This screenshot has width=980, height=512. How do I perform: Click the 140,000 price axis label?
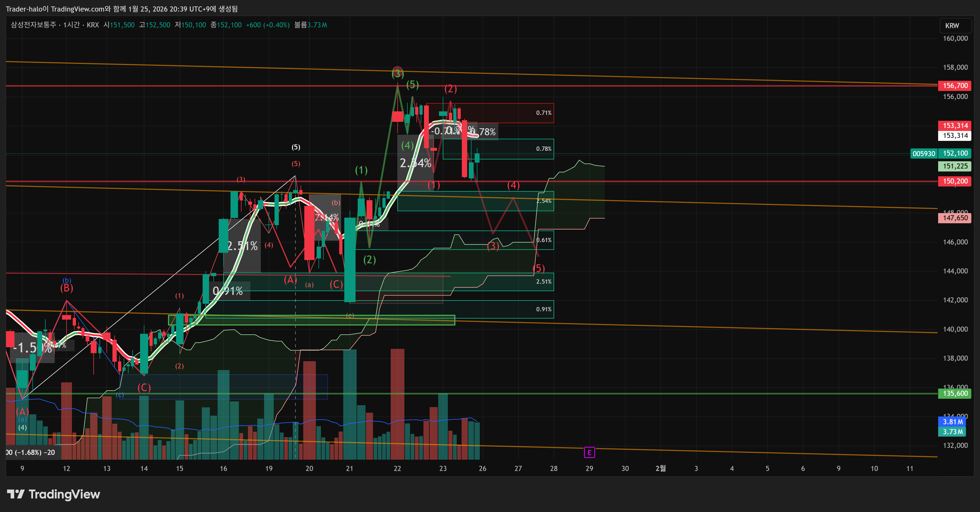click(x=955, y=330)
